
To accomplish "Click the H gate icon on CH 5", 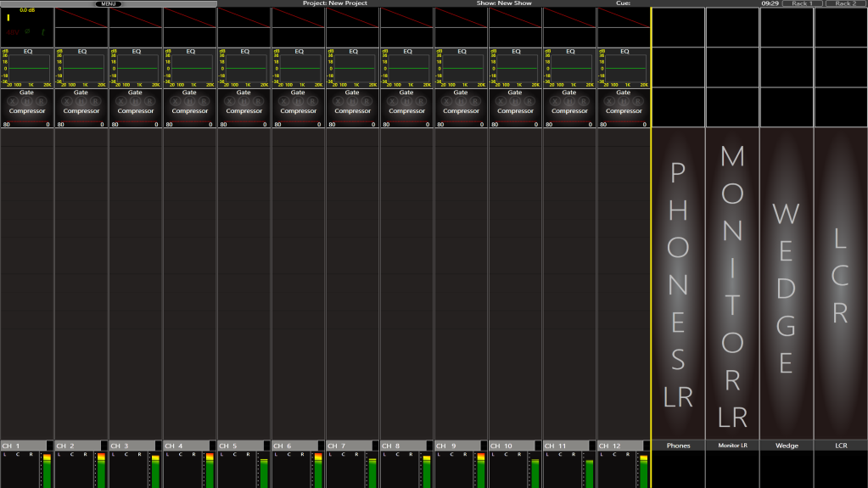I will coord(244,101).
